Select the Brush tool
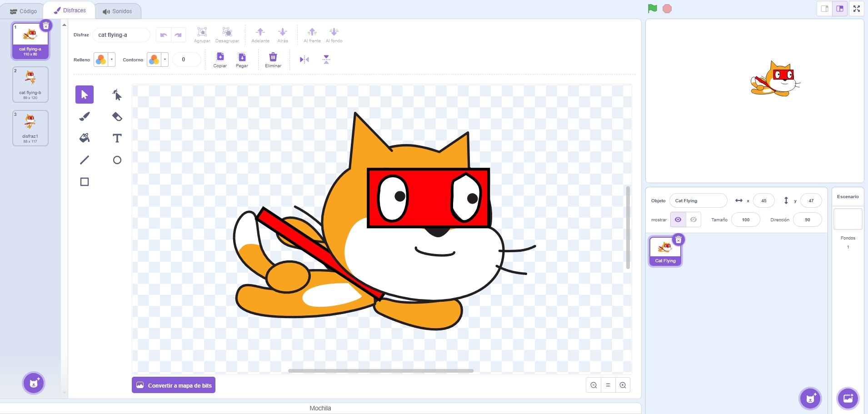 click(85, 116)
